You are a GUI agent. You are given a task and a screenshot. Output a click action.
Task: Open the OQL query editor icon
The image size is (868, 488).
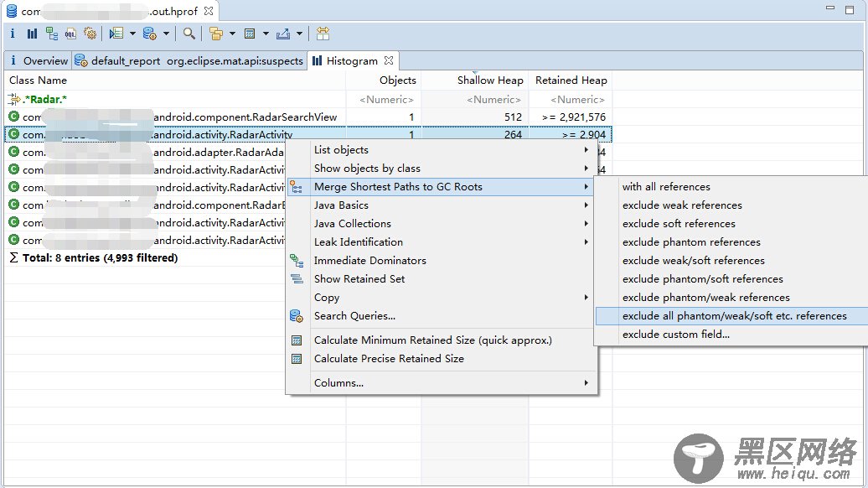click(70, 34)
